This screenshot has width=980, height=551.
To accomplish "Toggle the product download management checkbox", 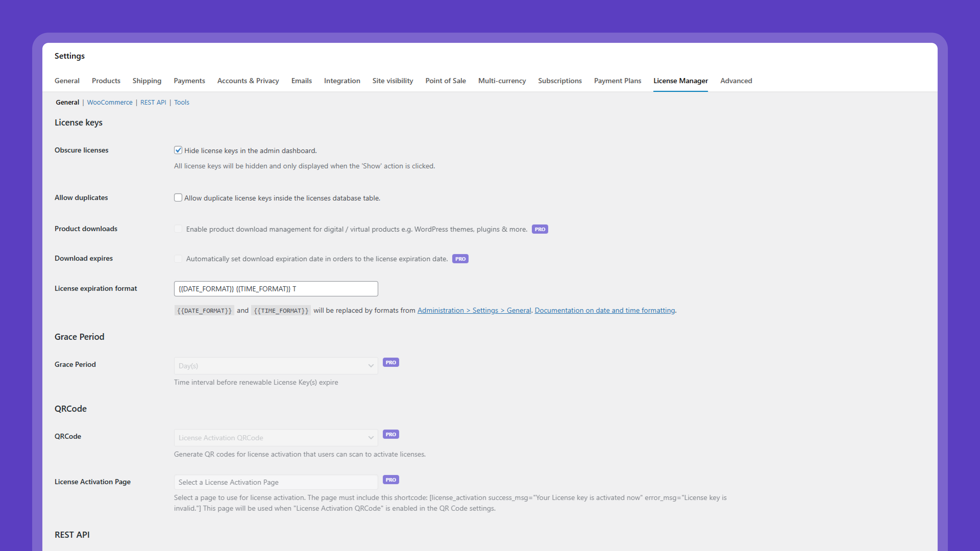I will point(178,229).
